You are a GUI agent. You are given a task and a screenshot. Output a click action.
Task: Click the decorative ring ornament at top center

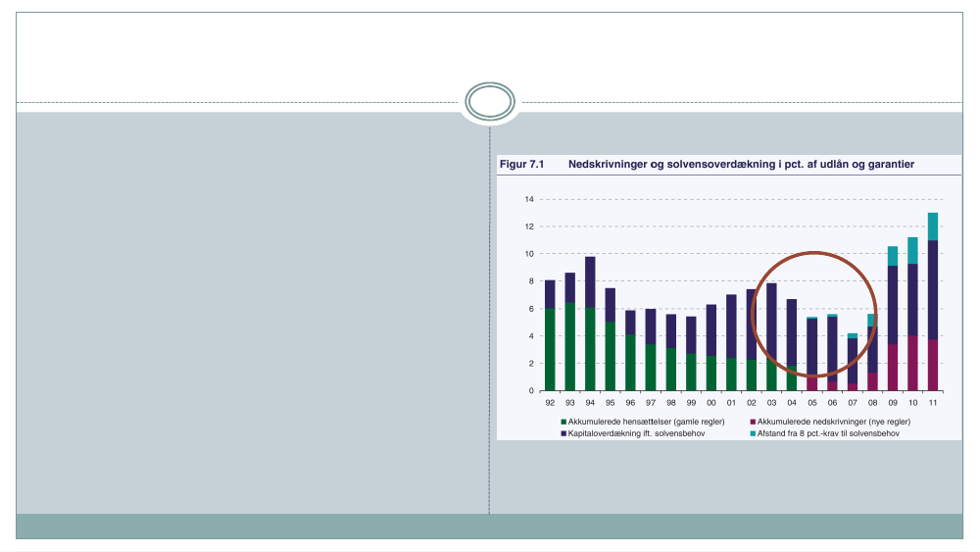point(489,101)
